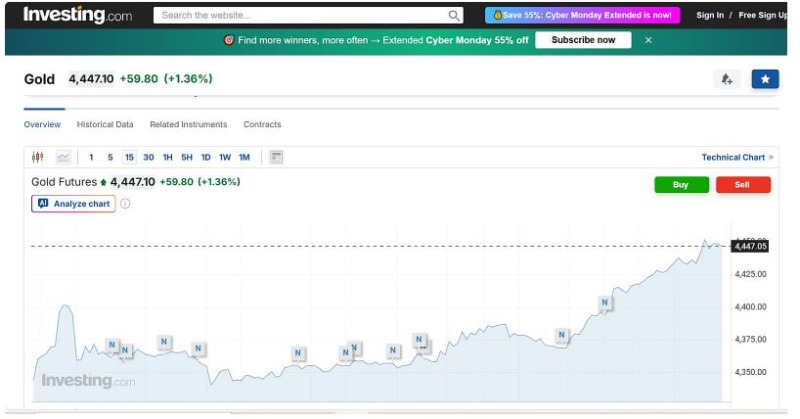Switch to area chart type
Screen dimensions: 800x419
[x=63, y=157]
